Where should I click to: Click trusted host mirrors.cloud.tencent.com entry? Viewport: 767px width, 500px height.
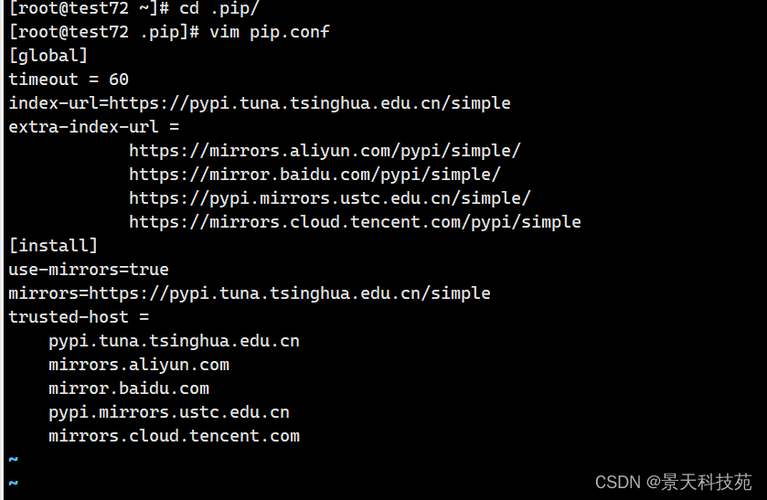pos(174,436)
